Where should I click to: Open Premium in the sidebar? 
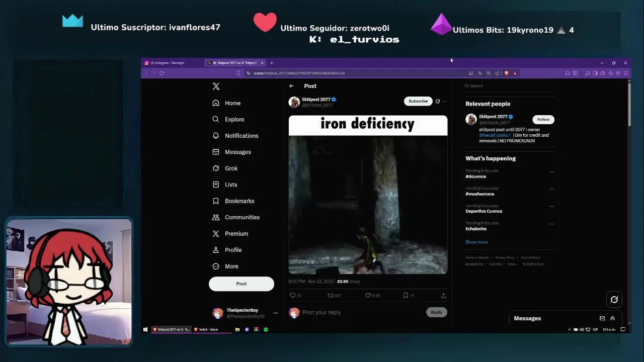tap(230, 234)
